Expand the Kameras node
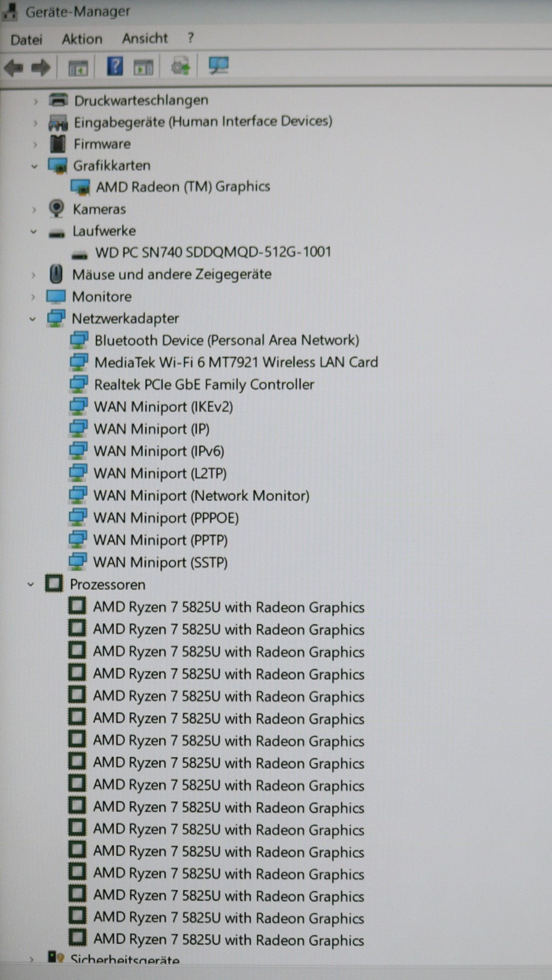The height and width of the screenshot is (980, 552). (34, 210)
